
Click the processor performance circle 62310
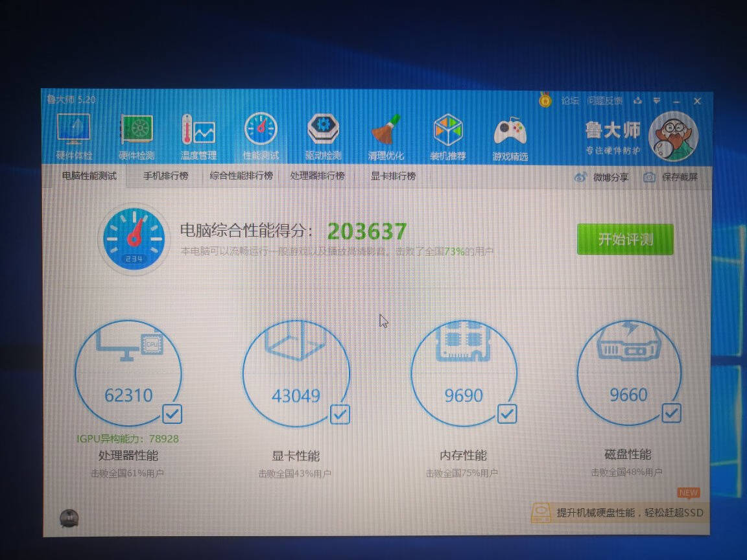point(128,373)
